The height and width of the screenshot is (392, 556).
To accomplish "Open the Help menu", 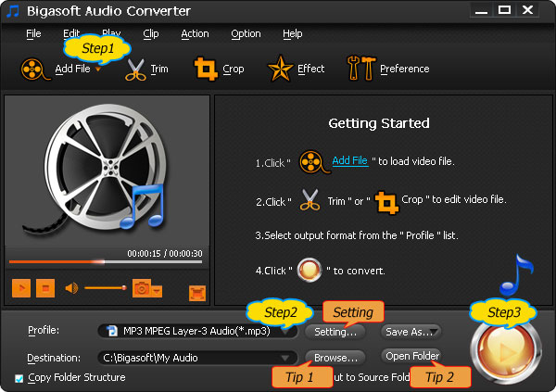I will tap(293, 33).
